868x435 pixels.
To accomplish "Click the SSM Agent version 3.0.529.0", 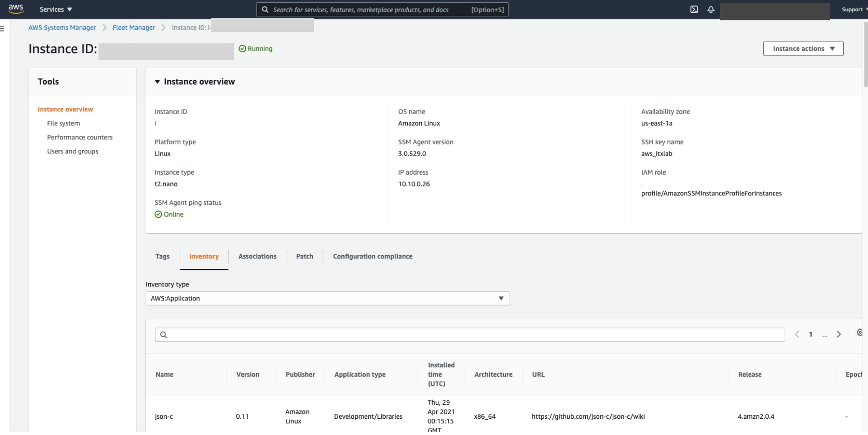I will (412, 154).
